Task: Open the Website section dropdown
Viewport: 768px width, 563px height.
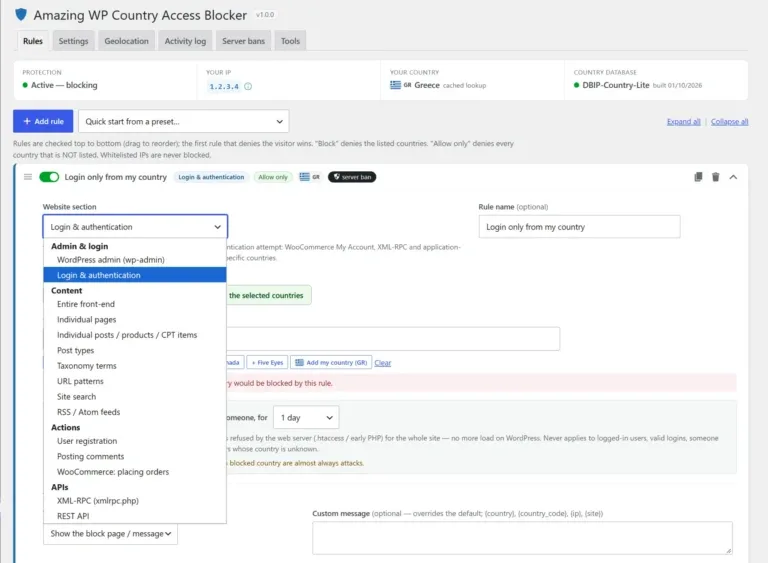Action: click(135, 227)
